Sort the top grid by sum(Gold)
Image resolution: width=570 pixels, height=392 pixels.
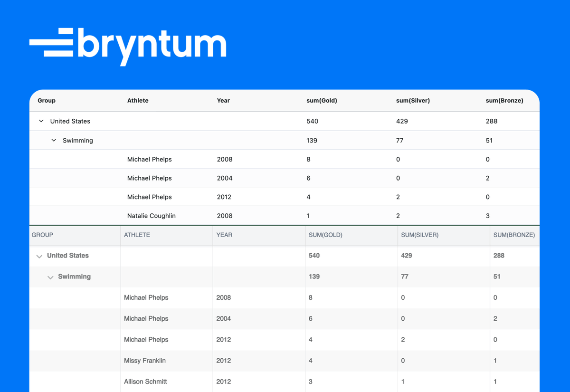(322, 100)
